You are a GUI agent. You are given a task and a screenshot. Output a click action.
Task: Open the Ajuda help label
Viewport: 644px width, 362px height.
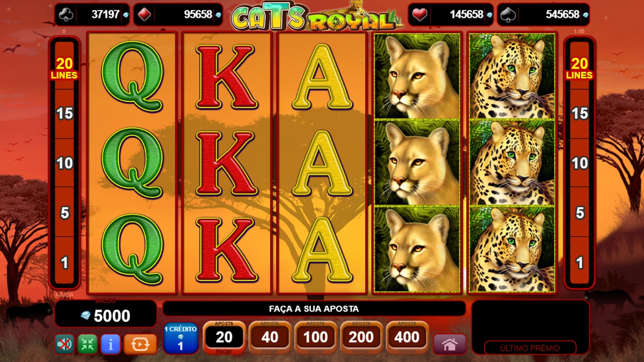click(x=64, y=295)
